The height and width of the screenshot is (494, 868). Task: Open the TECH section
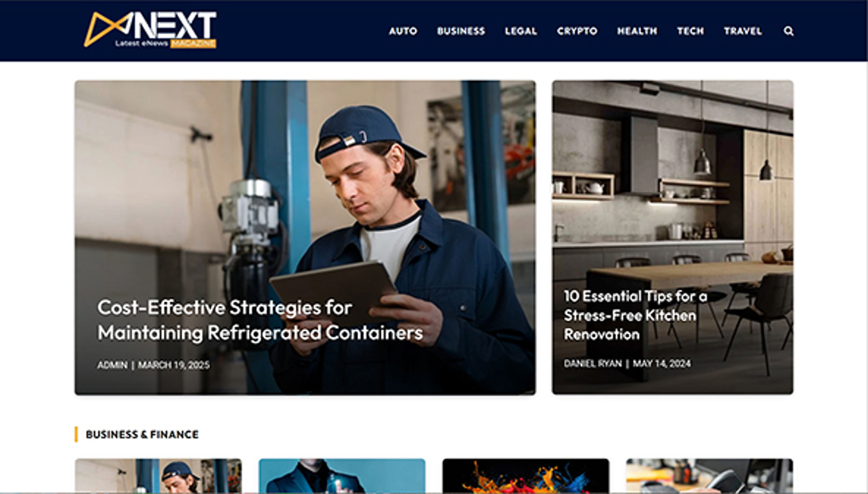point(691,31)
